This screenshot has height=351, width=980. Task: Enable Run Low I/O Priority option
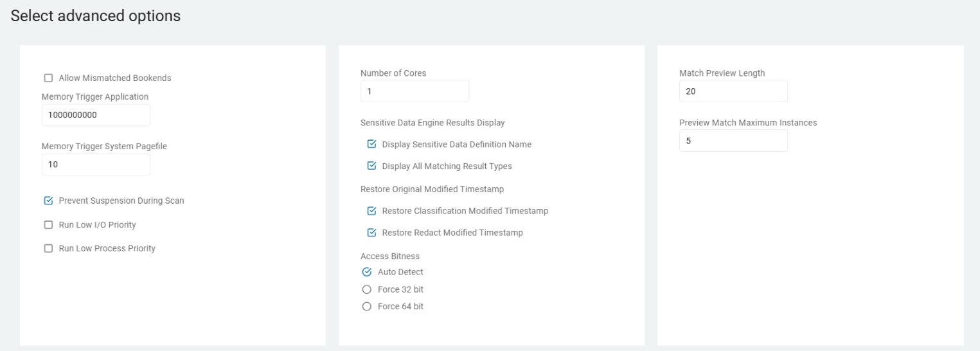tap(48, 225)
